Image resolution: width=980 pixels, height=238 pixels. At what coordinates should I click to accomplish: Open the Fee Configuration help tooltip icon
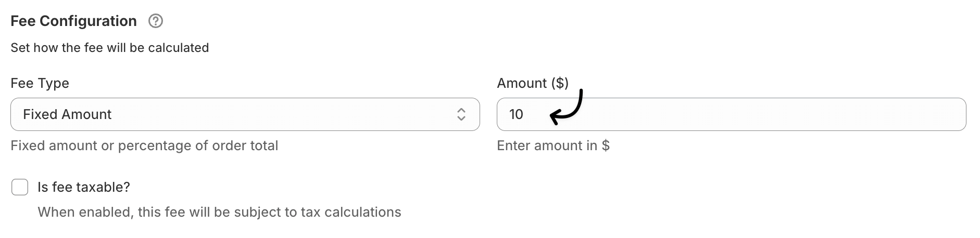[156, 21]
